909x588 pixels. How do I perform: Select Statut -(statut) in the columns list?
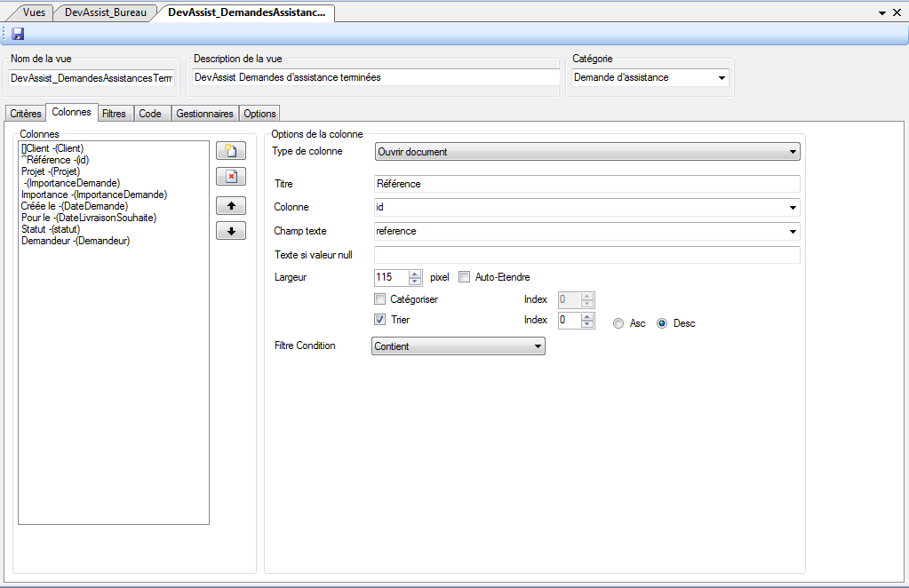click(x=51, y=229)
